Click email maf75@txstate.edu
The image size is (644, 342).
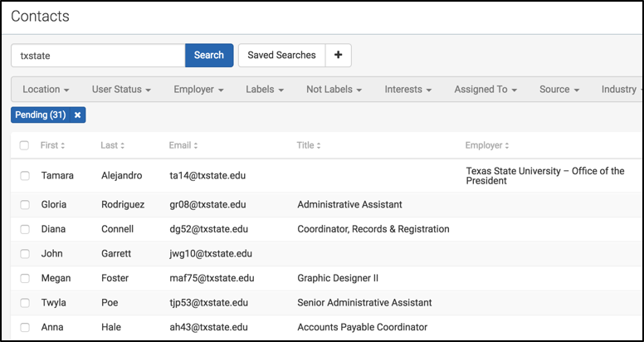tap(212, 278)
